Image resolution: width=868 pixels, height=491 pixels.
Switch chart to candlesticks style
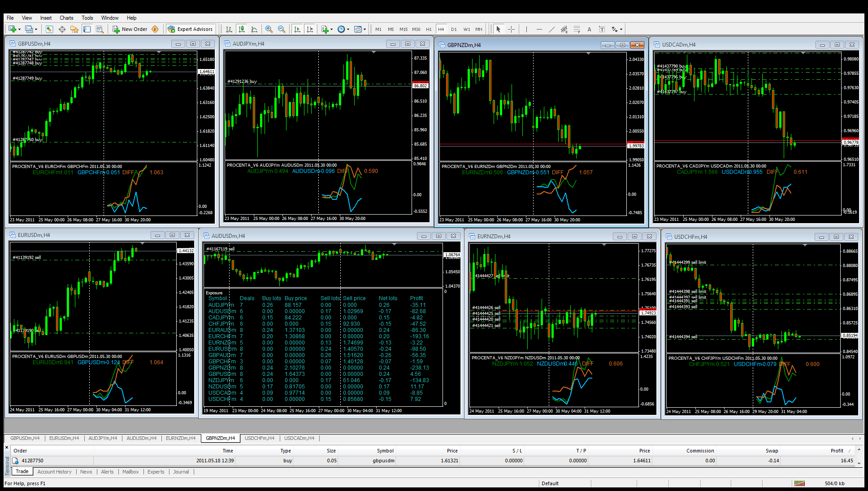click(x=242, y=29)
